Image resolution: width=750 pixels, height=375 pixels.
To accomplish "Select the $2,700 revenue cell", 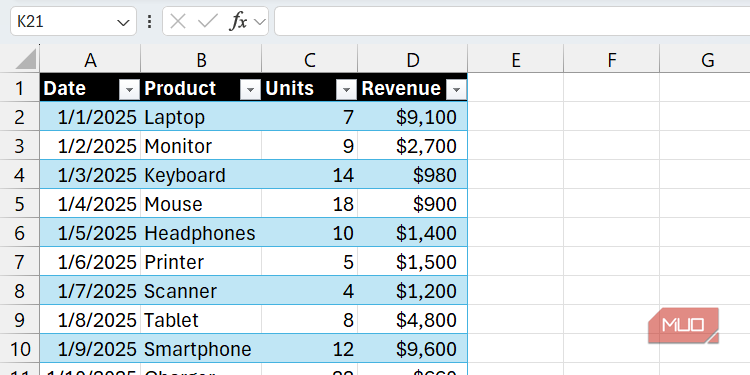I will 412,146.
